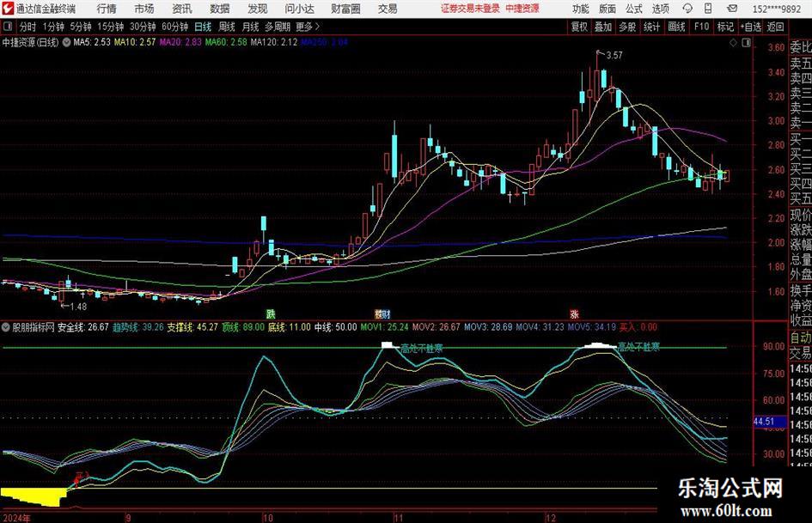Click the 3.57 high price label
The image size is (812, 523).
(614, 56)
